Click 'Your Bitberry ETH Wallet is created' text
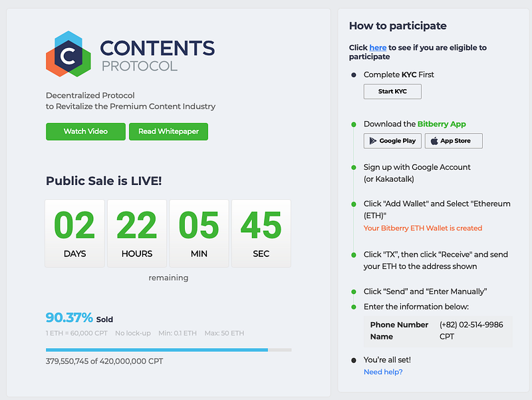The height and width of the screenshot is (400, 532). pyautogui.click(x=423, y=228)
